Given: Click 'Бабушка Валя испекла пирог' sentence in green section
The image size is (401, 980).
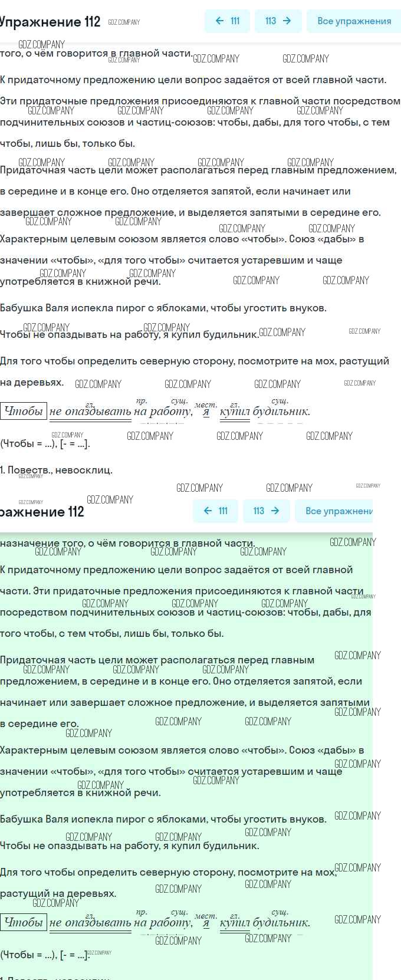Looking at the screenshot, I should click(163, 819).
